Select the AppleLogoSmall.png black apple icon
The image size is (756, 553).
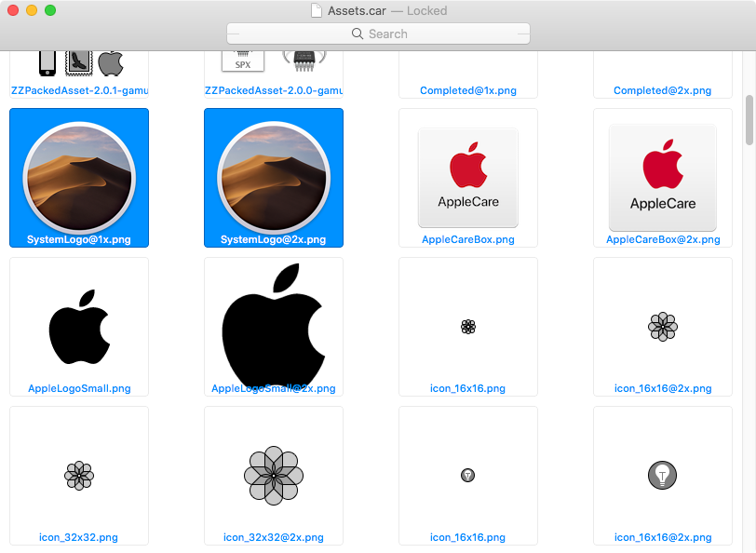click(79, 327)
